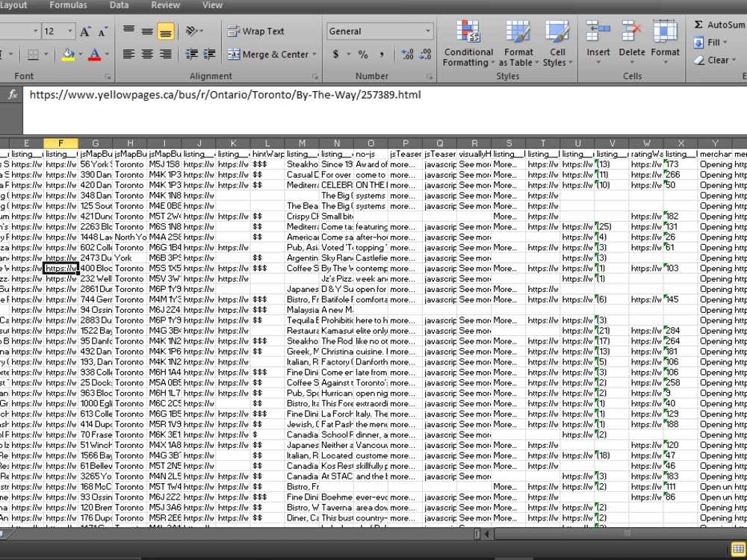
Task: Open the Data ribbon tab
Action: [119, 4]
